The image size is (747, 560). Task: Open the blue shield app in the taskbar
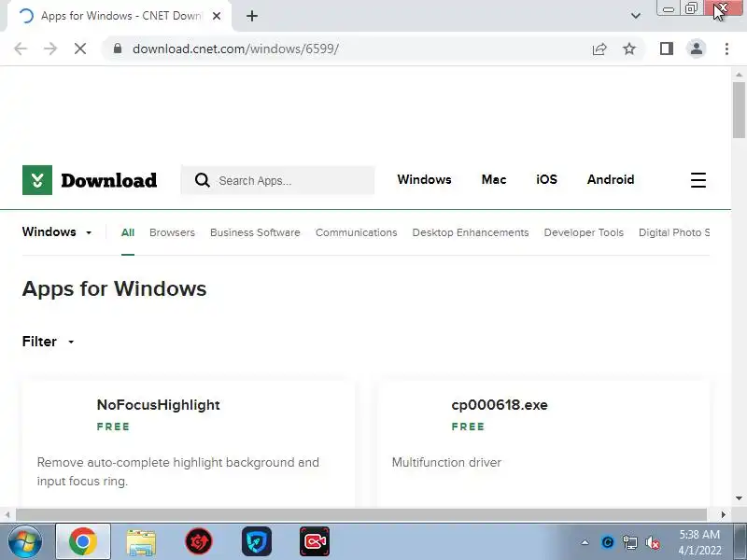click(257, 541)
